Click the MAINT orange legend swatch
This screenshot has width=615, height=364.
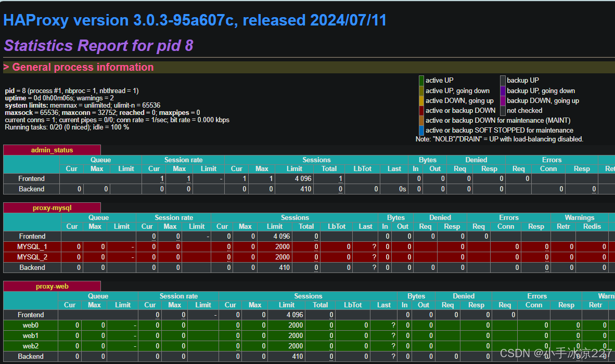pos(421,121)
